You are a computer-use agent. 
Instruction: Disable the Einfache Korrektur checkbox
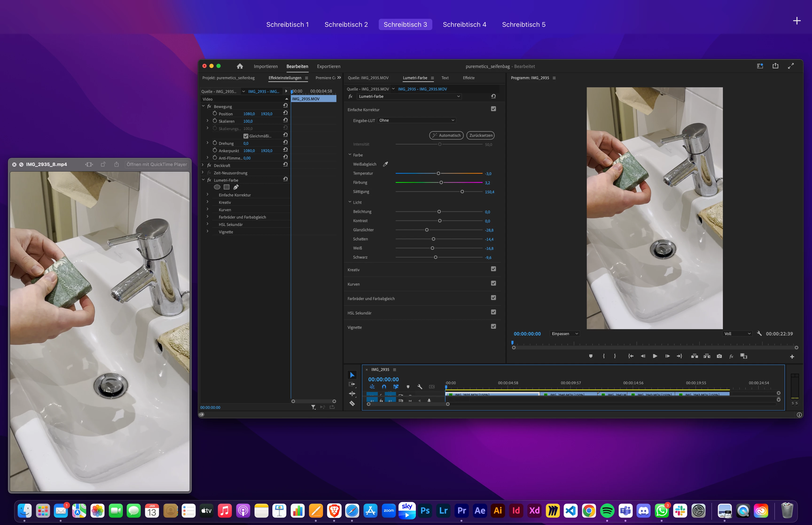point(493,109)
